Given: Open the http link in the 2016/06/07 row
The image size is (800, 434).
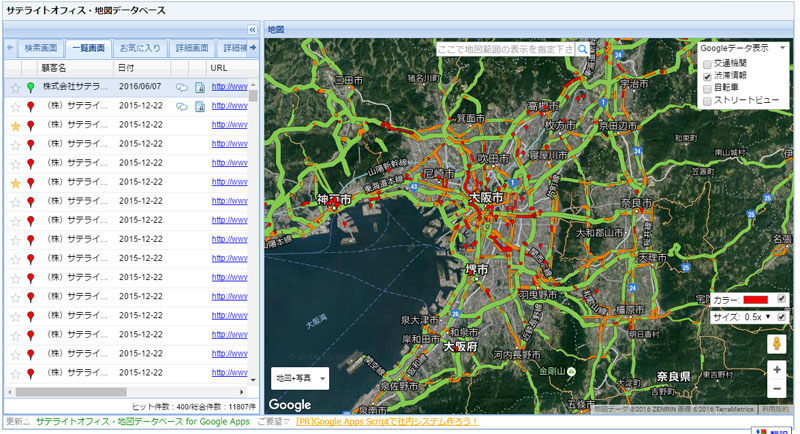Looking at the screenshot, I should click(230, 87).
